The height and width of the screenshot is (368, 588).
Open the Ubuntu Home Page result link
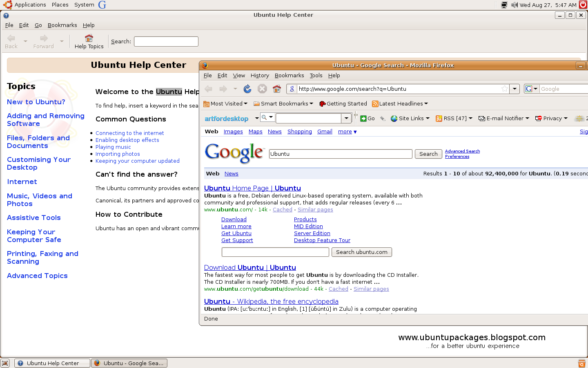point(252,188)
